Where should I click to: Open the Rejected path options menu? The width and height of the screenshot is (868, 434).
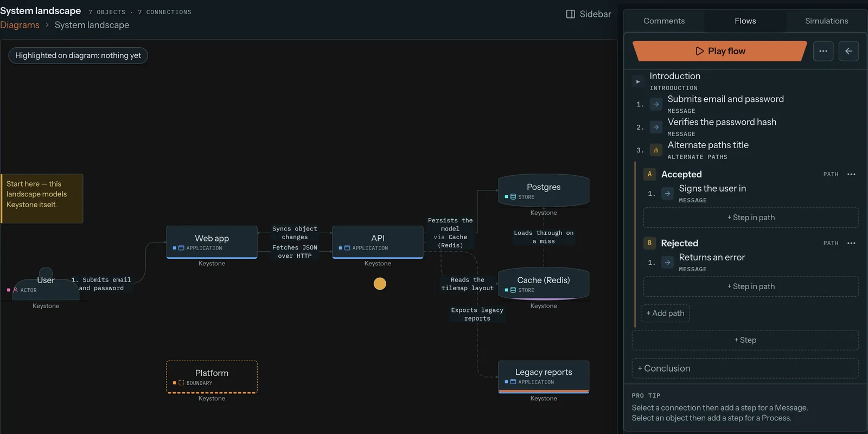(x=851, y=243)
